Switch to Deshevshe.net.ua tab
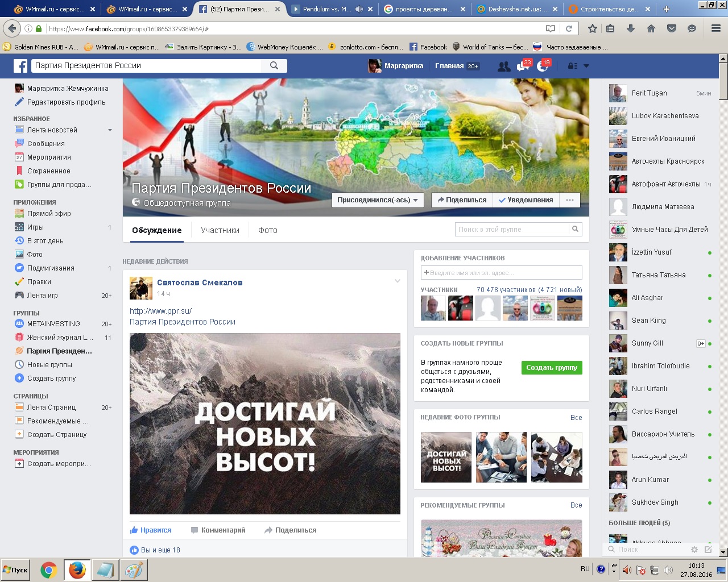The image size is (728, 582). (x=517, y=9)
